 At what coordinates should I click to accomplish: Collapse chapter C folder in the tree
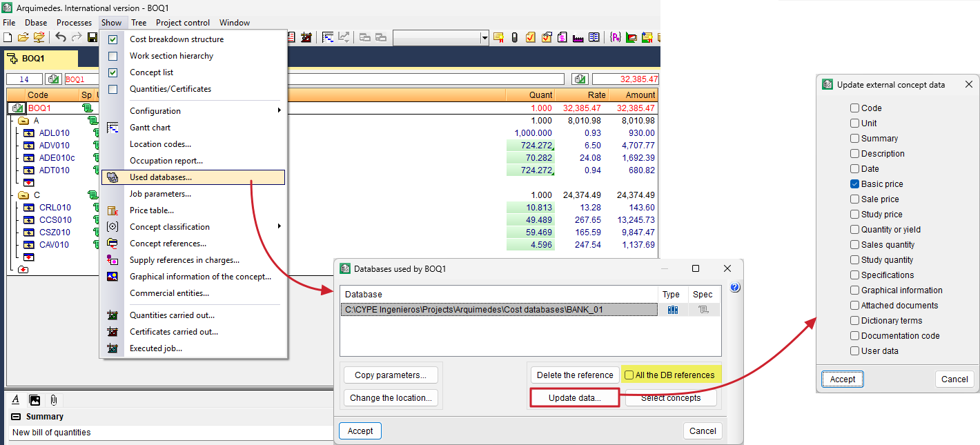(x=23, y=195)
